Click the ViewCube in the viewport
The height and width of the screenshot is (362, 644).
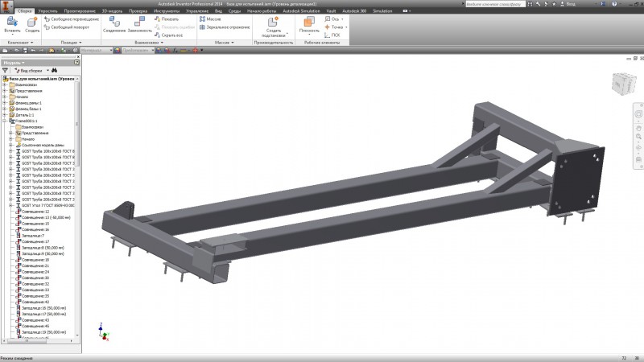tap(624, 84)
